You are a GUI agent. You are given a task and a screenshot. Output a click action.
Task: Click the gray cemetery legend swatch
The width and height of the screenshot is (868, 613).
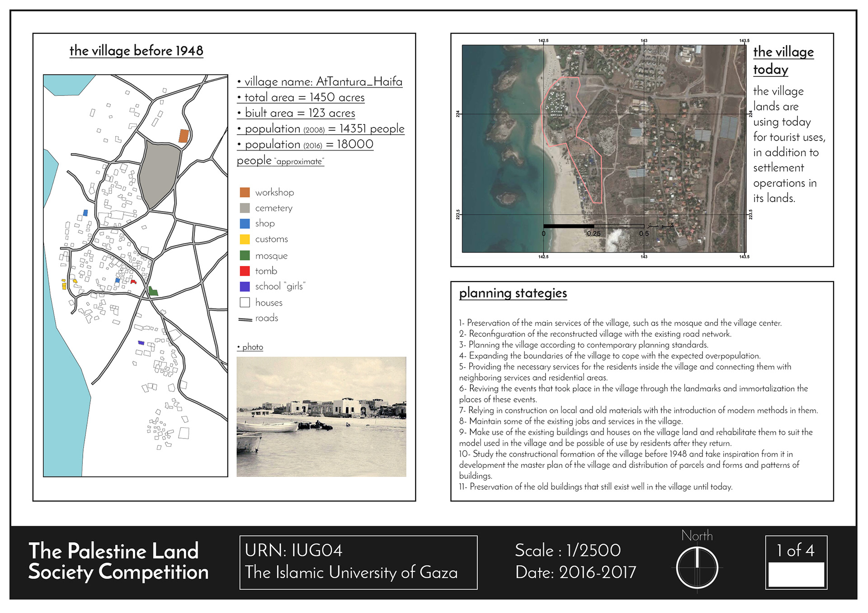245,208
